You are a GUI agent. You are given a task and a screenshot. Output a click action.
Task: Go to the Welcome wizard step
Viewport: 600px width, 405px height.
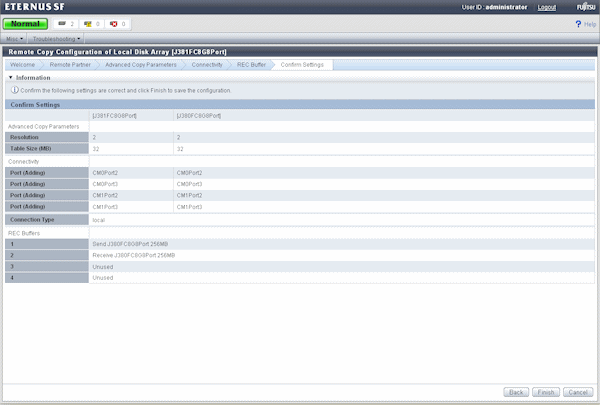point(23,65)
